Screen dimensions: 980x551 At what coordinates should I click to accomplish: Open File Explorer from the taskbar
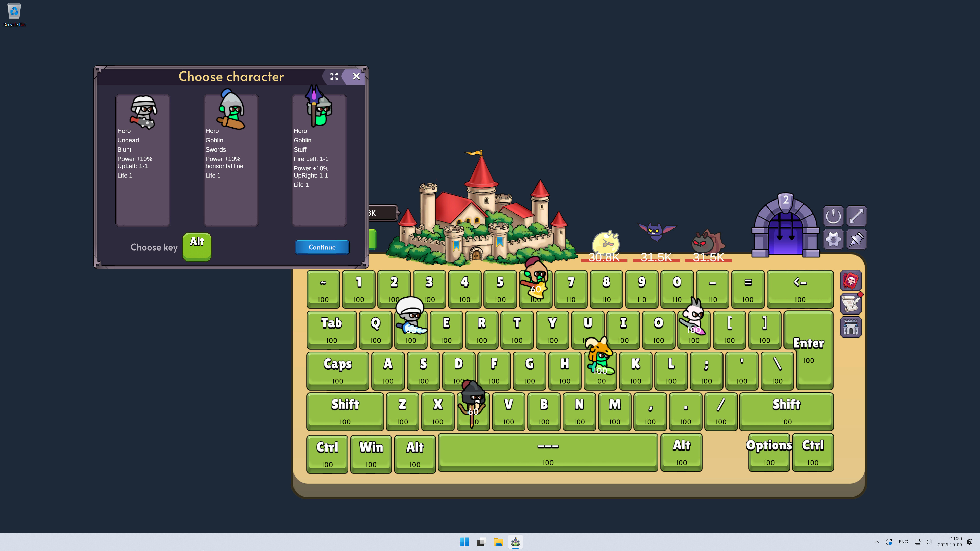tap(498, 542)
